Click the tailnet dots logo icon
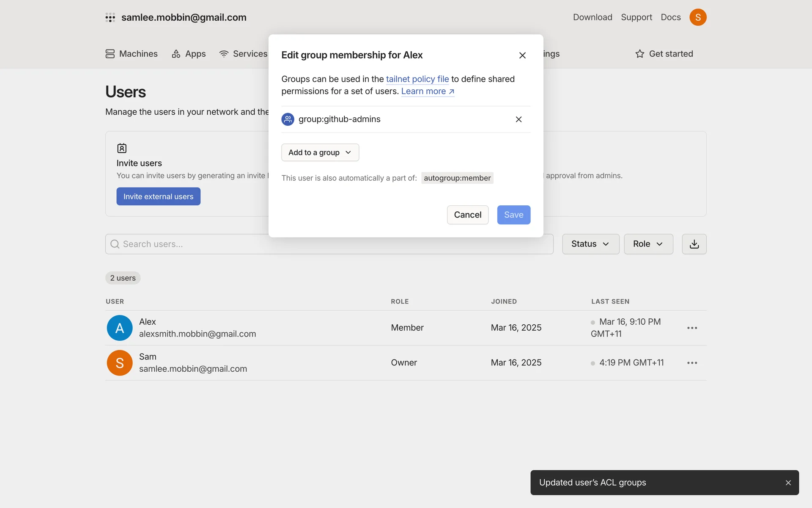The width and height of the screenshot is (812, 508). [x=110, y=17]
